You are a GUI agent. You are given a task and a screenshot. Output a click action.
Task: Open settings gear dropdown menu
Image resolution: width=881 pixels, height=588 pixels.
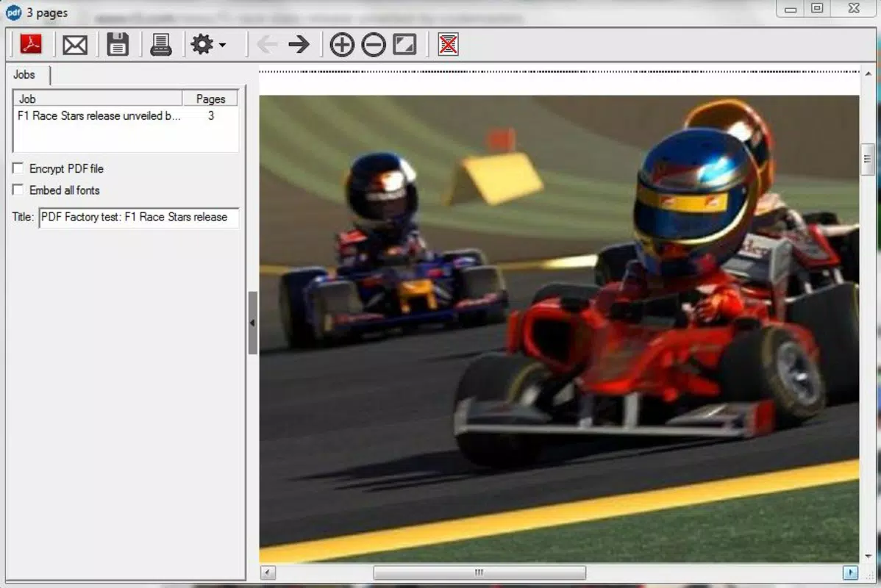(x=208, y=44)
